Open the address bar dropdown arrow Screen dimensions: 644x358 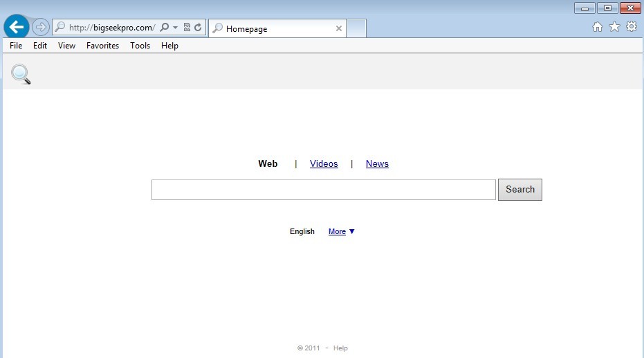(176, 28)
